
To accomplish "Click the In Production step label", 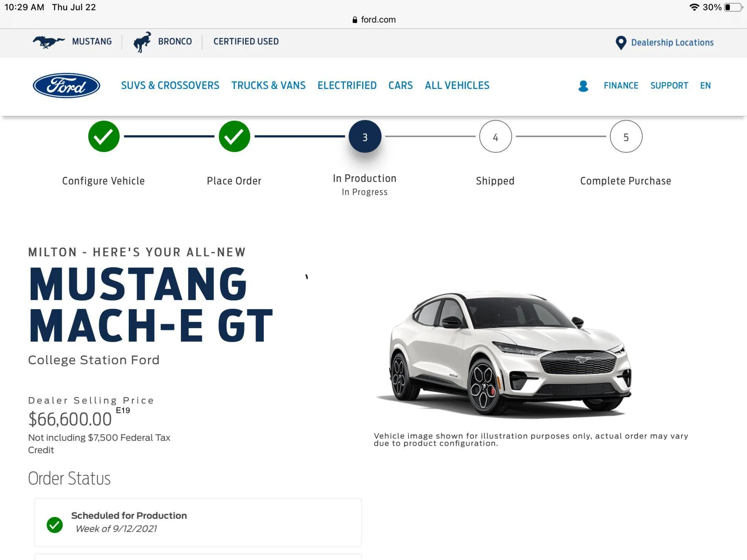I will click(365, 178).
